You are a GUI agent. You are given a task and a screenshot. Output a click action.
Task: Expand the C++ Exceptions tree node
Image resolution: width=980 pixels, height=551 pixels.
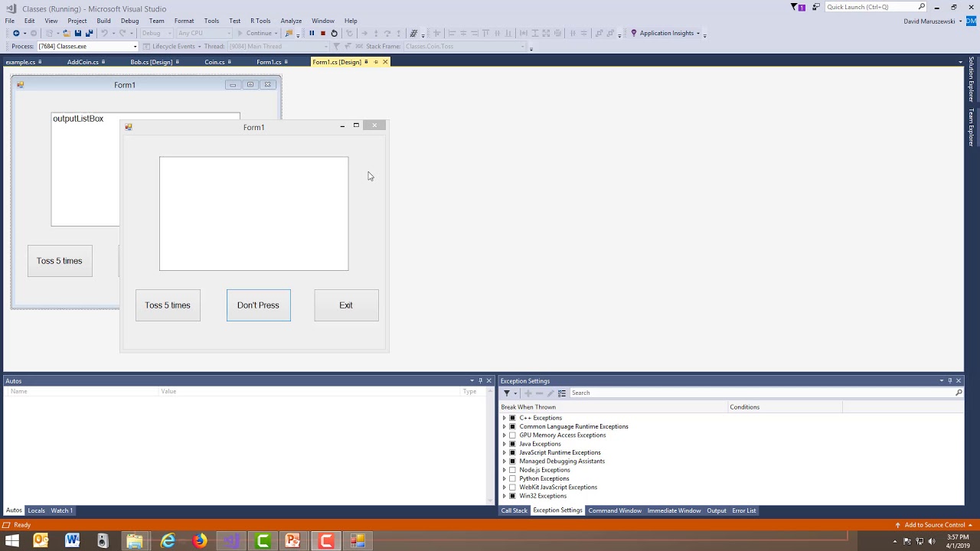point(504,418)
